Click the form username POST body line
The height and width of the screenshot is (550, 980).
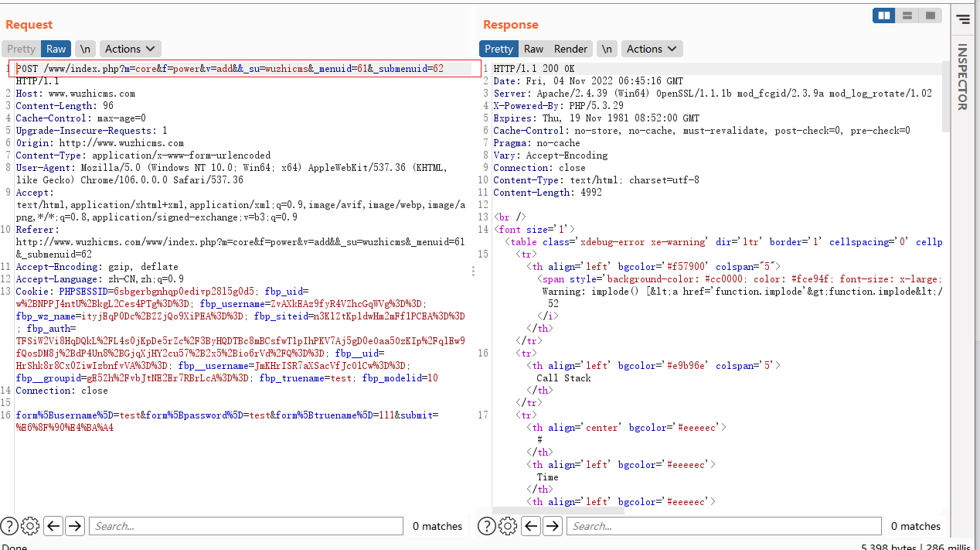tap(227, 415)
